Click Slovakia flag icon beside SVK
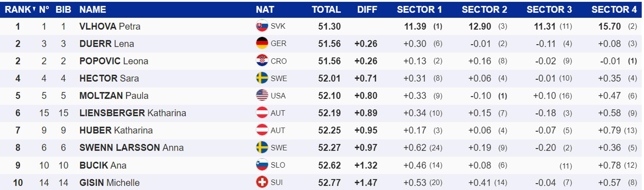 (x=262, y=26)
